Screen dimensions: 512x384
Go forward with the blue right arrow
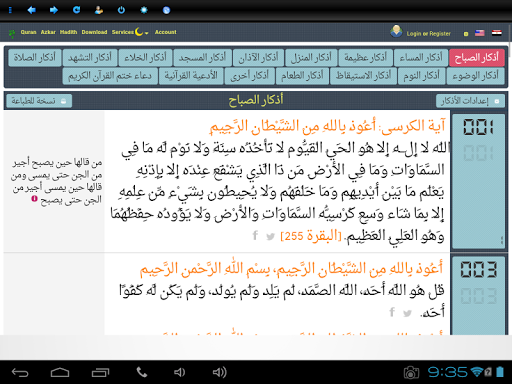pos(54,10)
